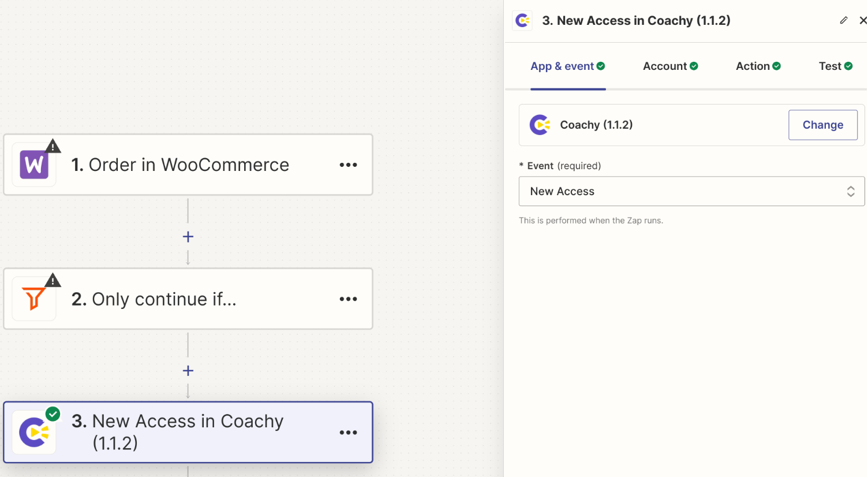This screenshot has width=868, height=477.
Task: Click the up-down chevron of the Event field
Action: [851, 191]
